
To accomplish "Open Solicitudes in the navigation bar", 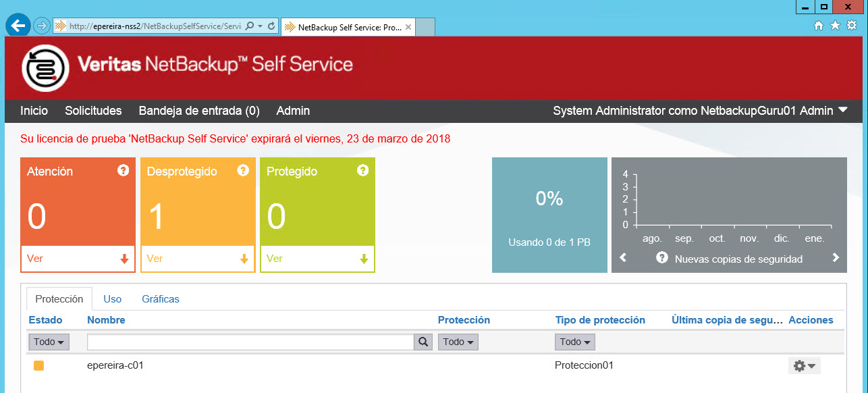I will (x=93, y=111).
